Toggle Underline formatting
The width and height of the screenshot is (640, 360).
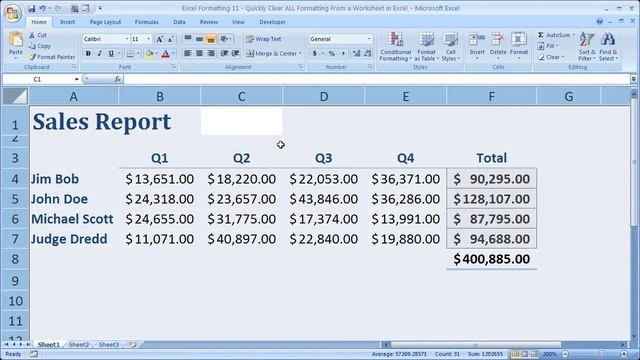(x=111, y=53)
